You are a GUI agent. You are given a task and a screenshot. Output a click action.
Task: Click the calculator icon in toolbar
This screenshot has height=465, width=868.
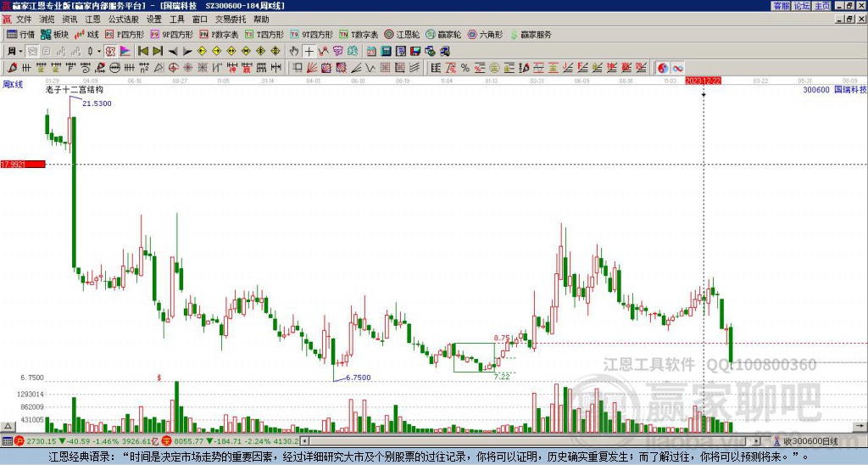point(386,52)
